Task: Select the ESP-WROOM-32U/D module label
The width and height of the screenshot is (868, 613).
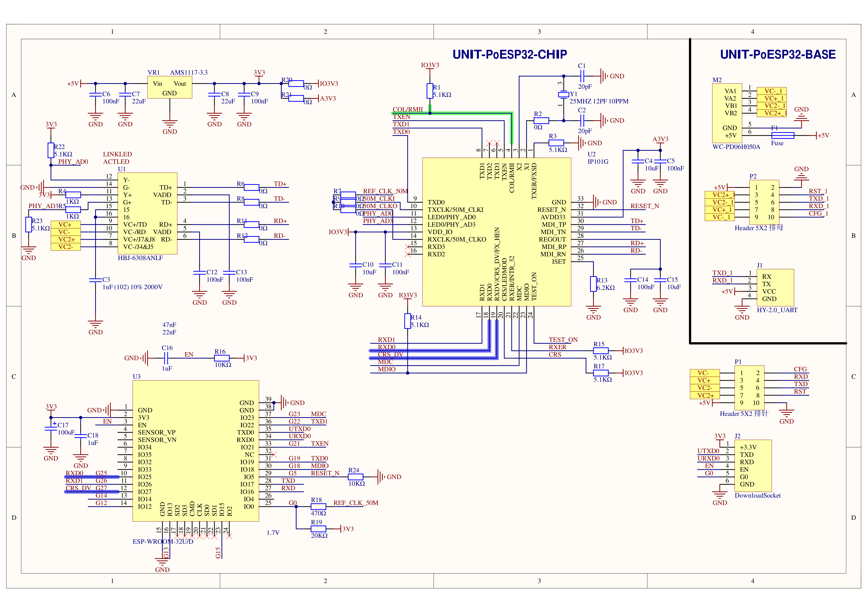Action: 163,542
